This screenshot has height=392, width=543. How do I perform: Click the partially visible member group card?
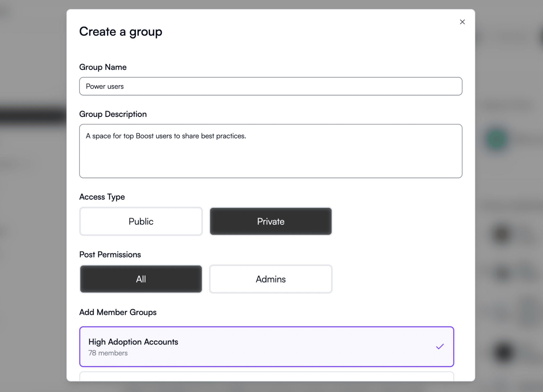tap(266, 376)
